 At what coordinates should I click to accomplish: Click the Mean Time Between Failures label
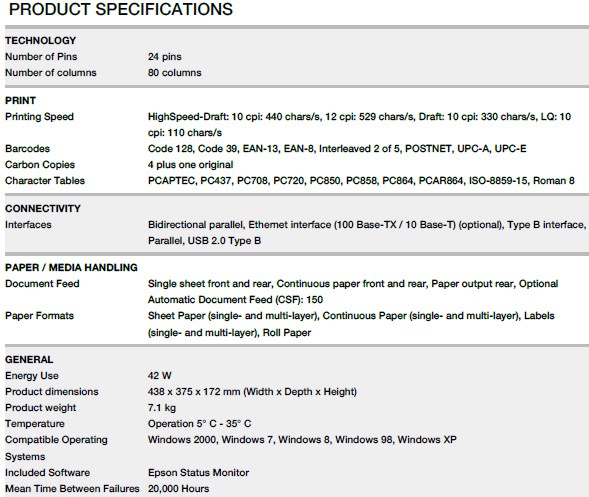point(72,489)
